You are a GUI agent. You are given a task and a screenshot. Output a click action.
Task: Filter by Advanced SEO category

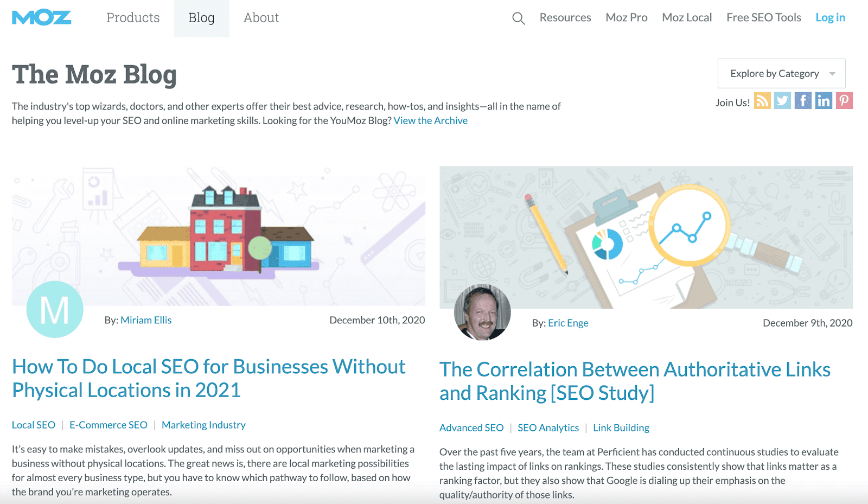pos(471,428)
